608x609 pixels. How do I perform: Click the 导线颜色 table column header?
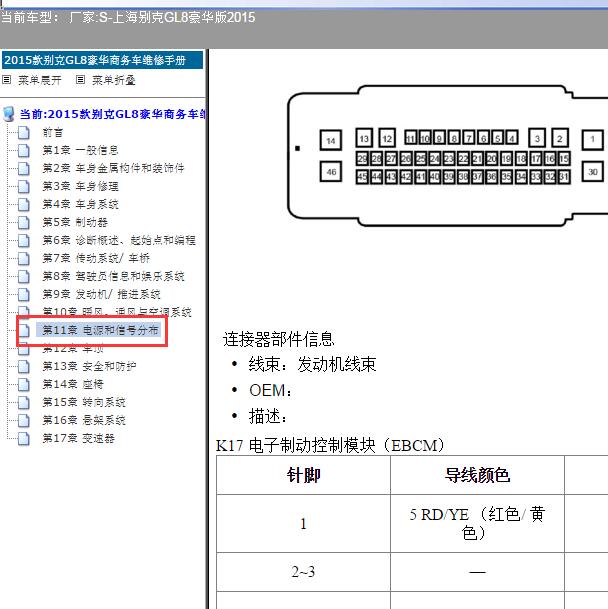point(477,475)
